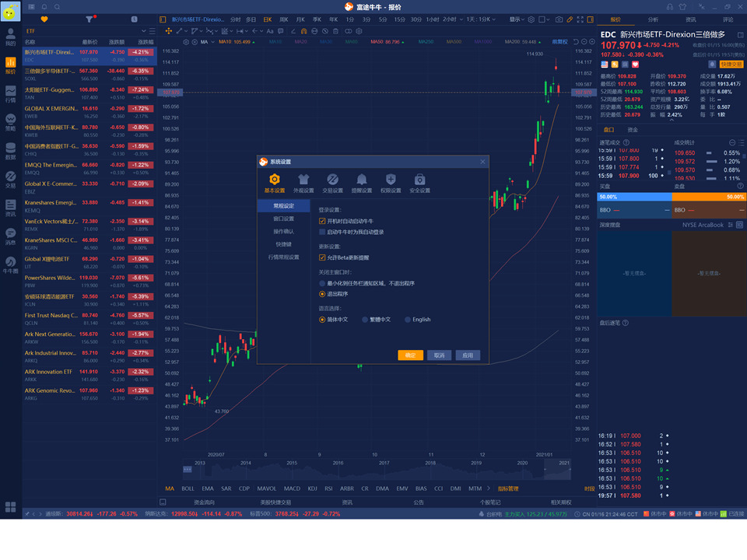Screen dimensions: 747x560
Task: Click orange heart favorites icon in watchlist header
Action: tap(44, 19)
